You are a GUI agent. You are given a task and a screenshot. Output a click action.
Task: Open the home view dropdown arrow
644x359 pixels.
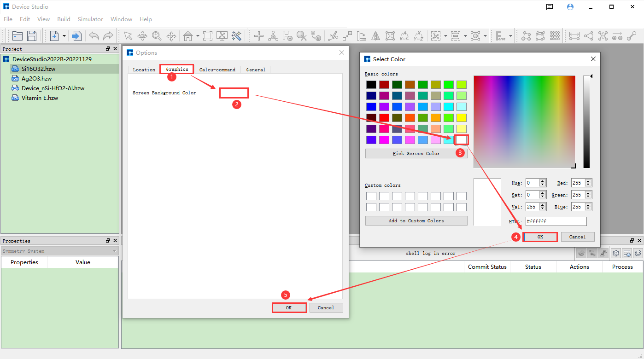point(198,36)
